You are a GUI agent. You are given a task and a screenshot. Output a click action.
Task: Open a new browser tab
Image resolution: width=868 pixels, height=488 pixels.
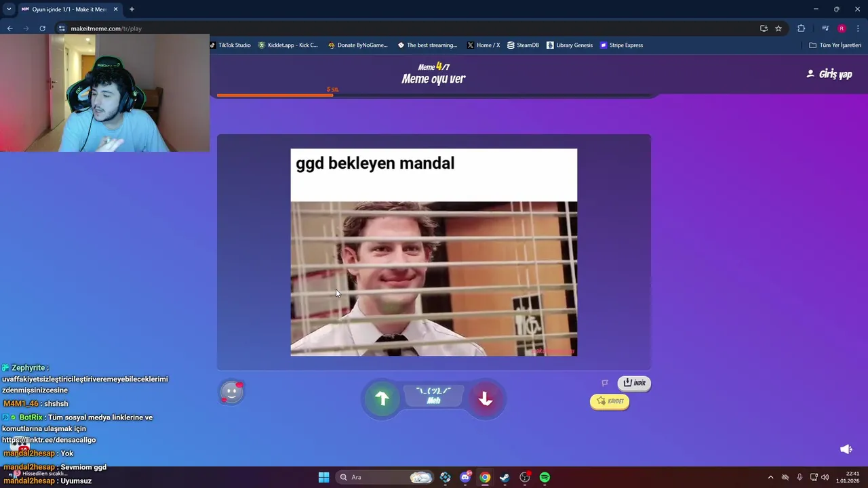(x=132, y=9)
